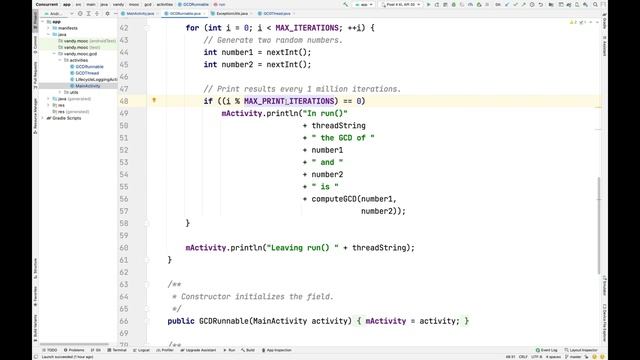Toggle fold marker at line 61

[147, 260]
